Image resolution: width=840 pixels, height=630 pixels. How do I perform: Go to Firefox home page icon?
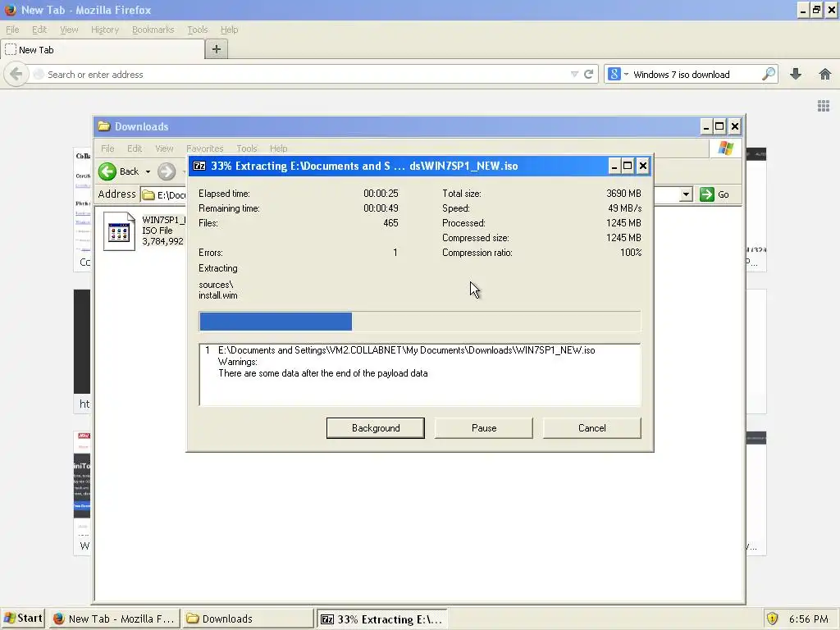825,74
